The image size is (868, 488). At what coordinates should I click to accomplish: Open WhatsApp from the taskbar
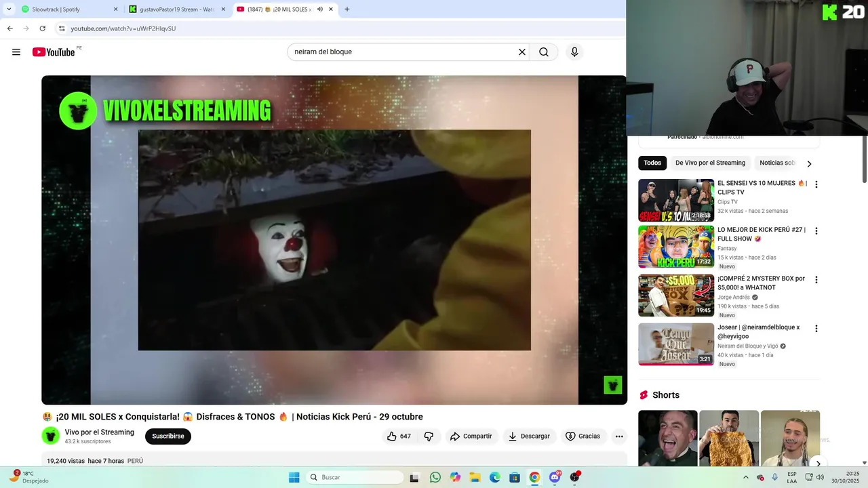(435, 477)
